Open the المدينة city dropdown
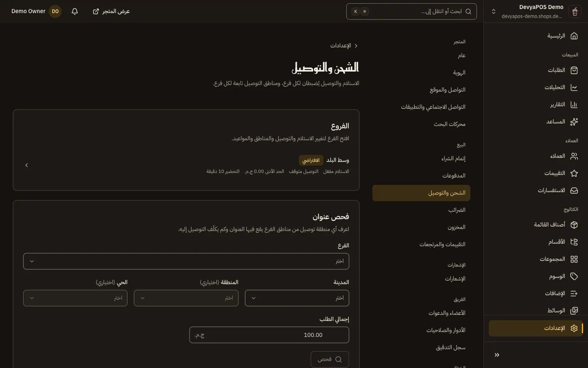 point(297,298)
